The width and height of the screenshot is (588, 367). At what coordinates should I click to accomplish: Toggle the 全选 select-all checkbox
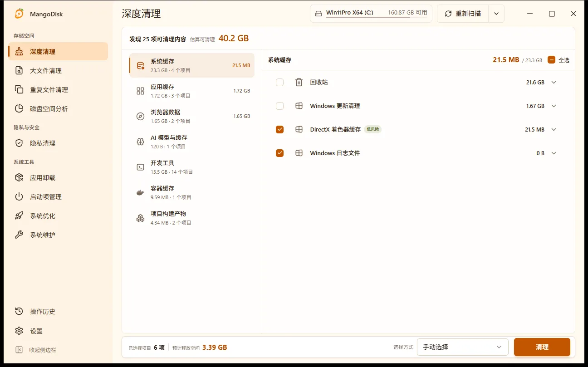pos(551,60)
